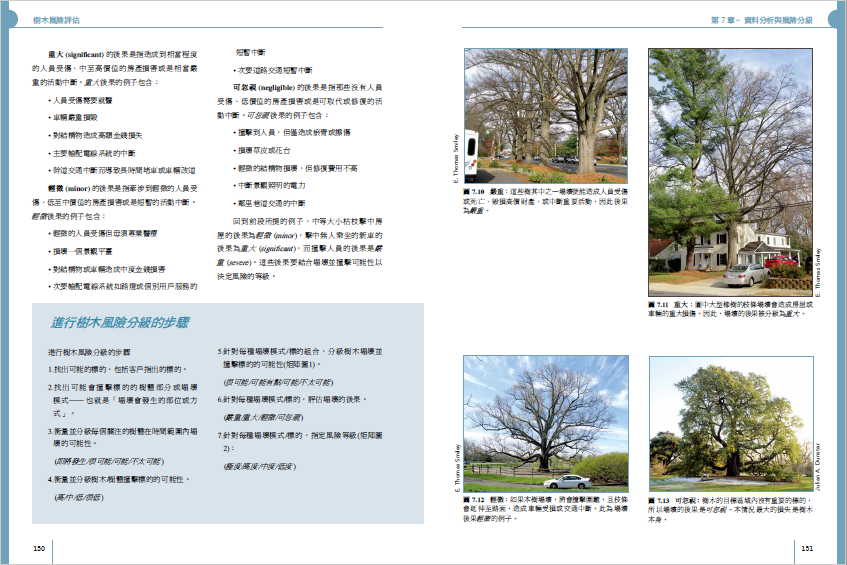847x565 pixels.
Task: Click italic options '(嚴重/重大/輕微/可忽視)'
Action: coord(263,418)
